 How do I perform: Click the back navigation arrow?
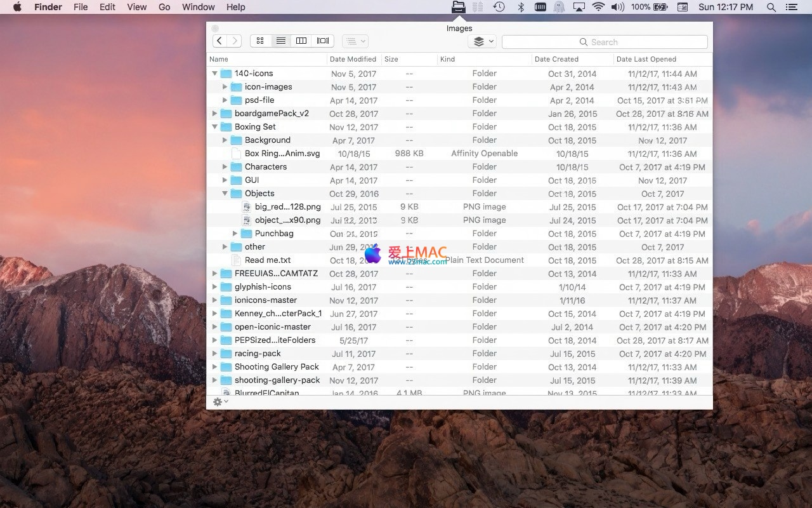[x=219, y=41]
